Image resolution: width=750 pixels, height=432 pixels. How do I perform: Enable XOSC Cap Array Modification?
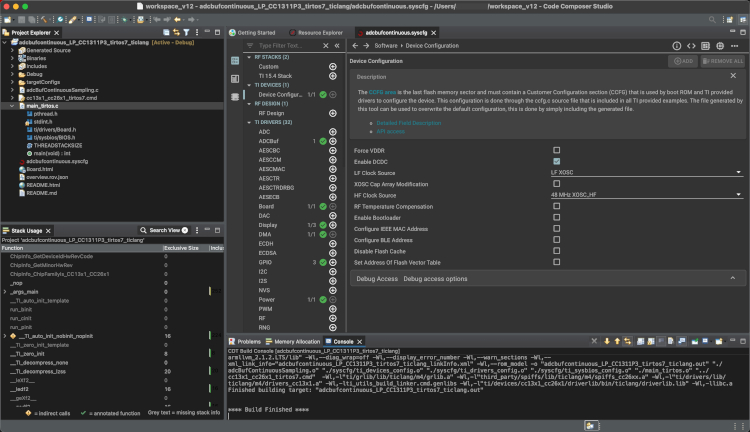(x=557, y=184)
